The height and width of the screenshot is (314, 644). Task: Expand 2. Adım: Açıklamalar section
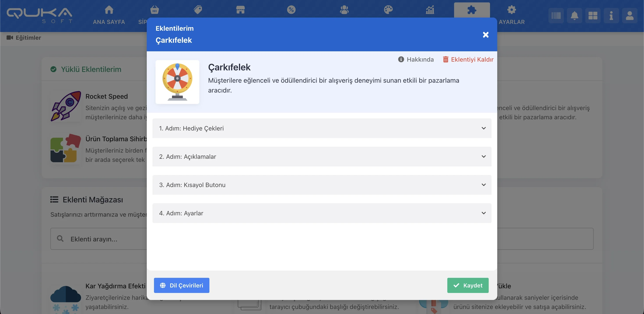pos(322,157)
